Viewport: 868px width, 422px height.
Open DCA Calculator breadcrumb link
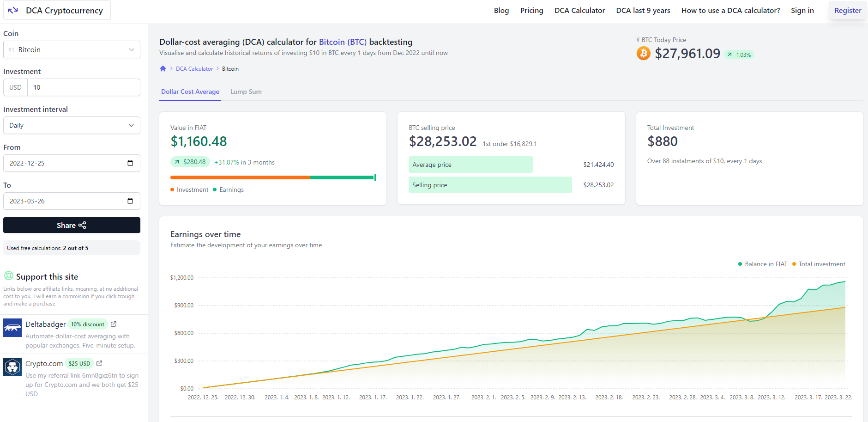click(194, 68)
